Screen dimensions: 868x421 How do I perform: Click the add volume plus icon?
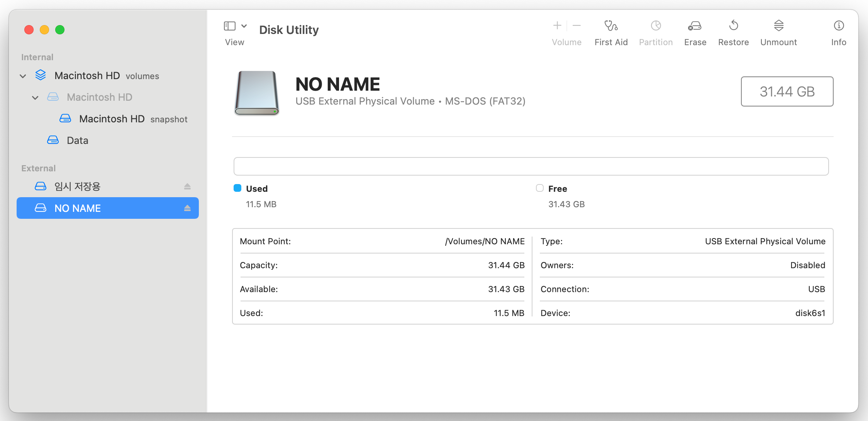pos(557,26)
